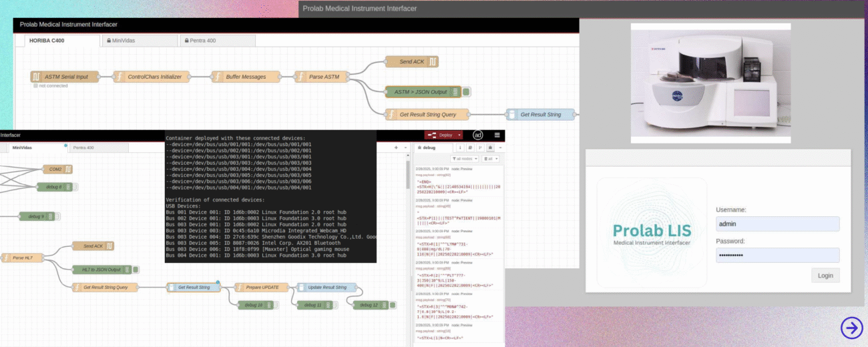This screenshot has width=868, height=347.
Task: Click the Login button
Action: (x=825, y=276)
